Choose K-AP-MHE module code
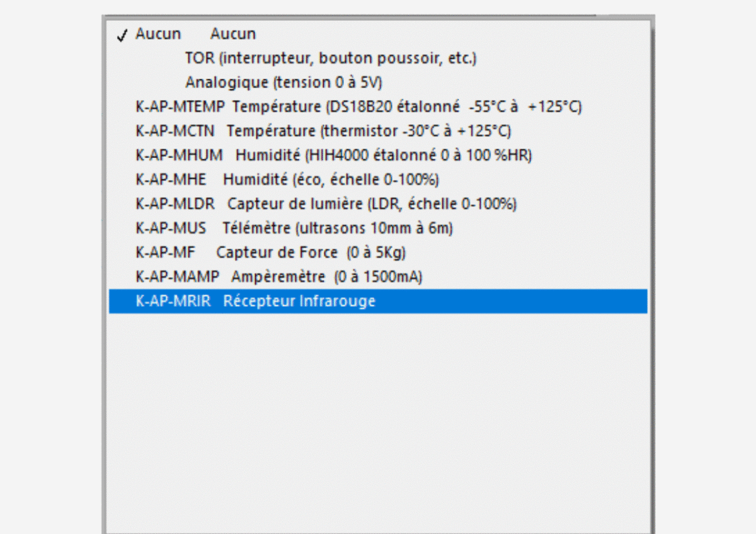The width and height of the screenshot is (756, 534). [171, 179]
